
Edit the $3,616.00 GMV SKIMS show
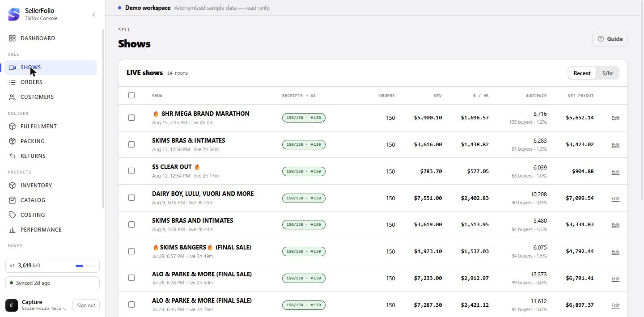pyautogui.click(x=615, y=145)
